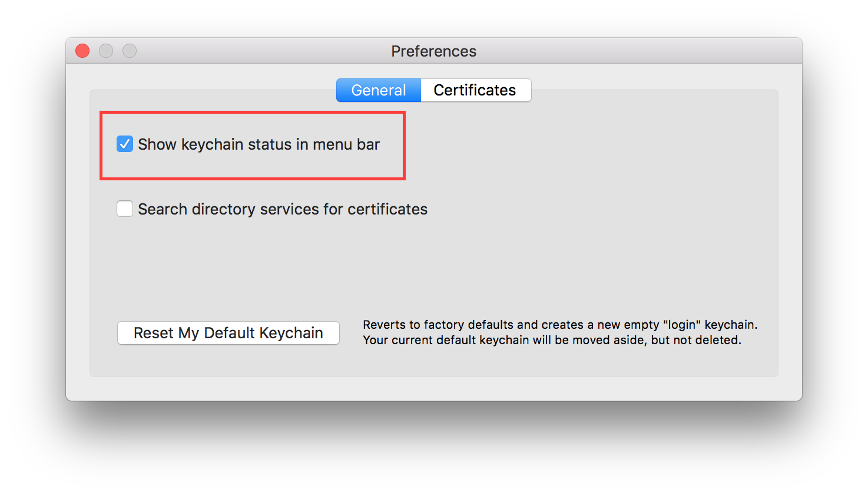
Task: Click Reset My Default Keychain button
Action: [x=228, y=333]
